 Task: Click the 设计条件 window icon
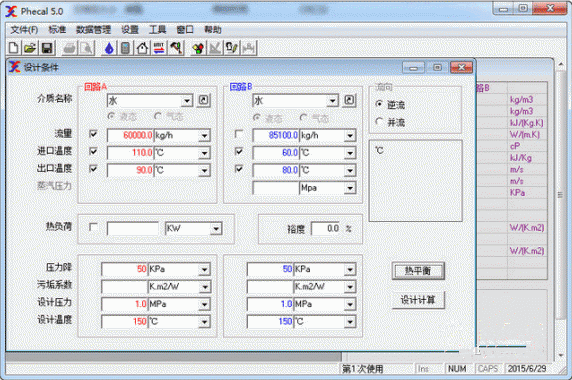click(x=14, y=67)
